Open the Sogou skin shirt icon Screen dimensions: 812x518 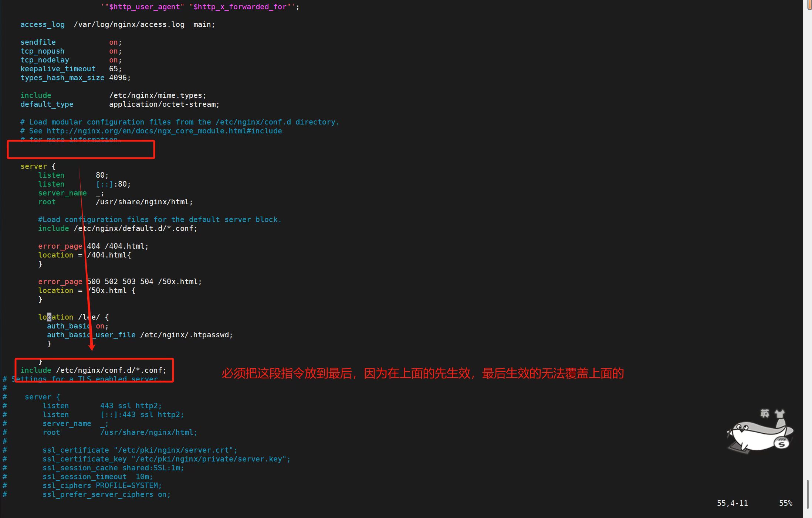pyautogui.click(x=779, y=413)
